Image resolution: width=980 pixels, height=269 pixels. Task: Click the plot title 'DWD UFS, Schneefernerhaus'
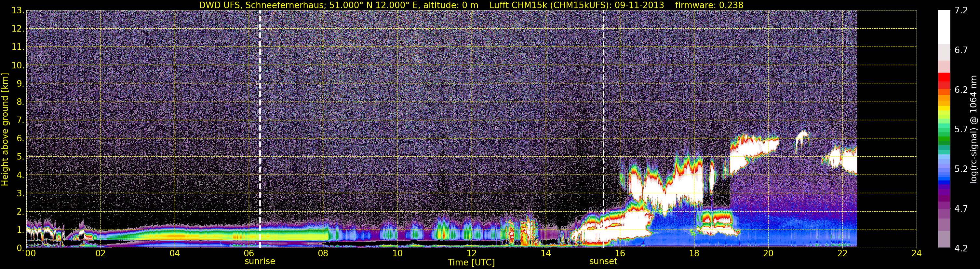pos(263,5)
